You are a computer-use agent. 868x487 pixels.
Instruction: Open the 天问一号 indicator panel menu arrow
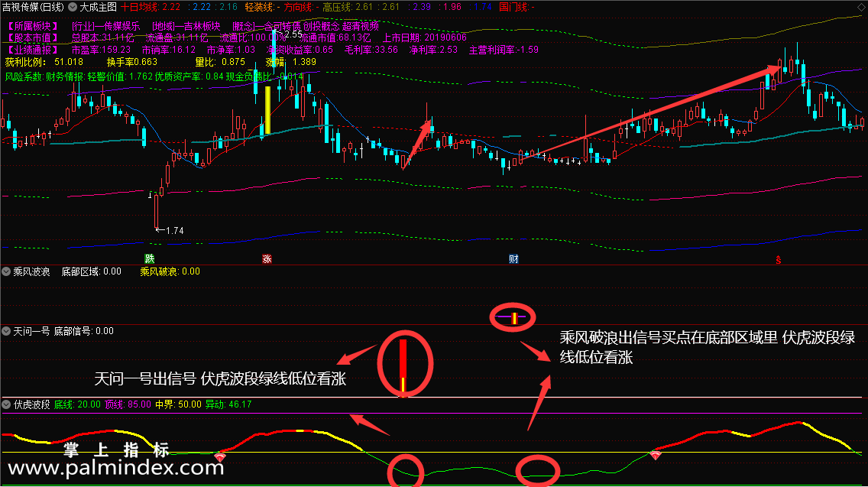pyautogui.click(x=6, y=331)
